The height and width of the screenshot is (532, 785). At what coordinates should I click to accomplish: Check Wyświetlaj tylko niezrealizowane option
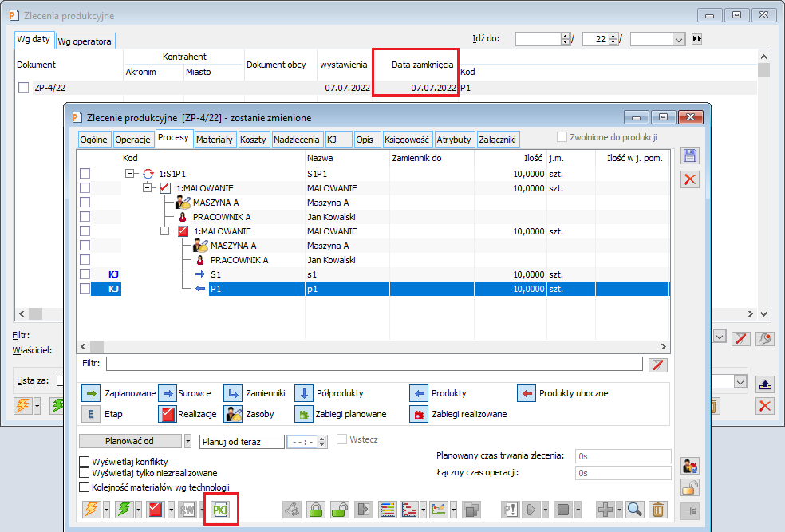tap(85, 473)
